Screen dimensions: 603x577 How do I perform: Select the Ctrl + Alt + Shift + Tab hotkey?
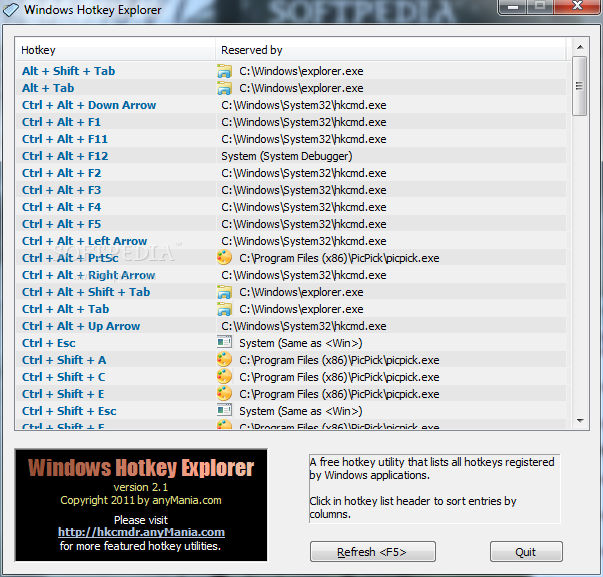pyautogui.click(x=86, y=292)
